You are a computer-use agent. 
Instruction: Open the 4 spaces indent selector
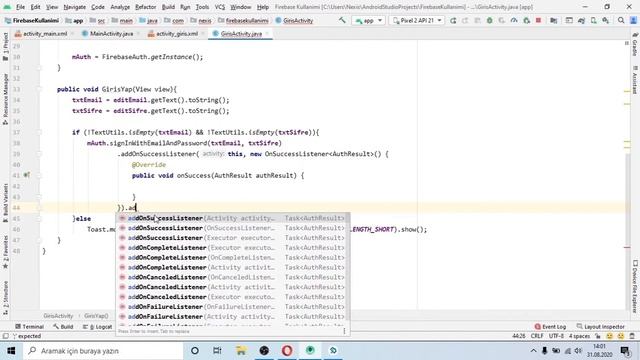coord(579,336)
